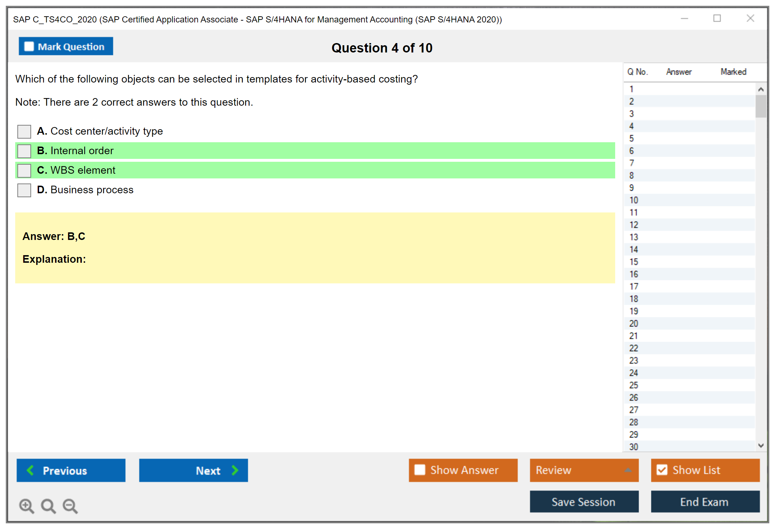
Task: Select question 5 in the list
Action: tap(631, 139)
